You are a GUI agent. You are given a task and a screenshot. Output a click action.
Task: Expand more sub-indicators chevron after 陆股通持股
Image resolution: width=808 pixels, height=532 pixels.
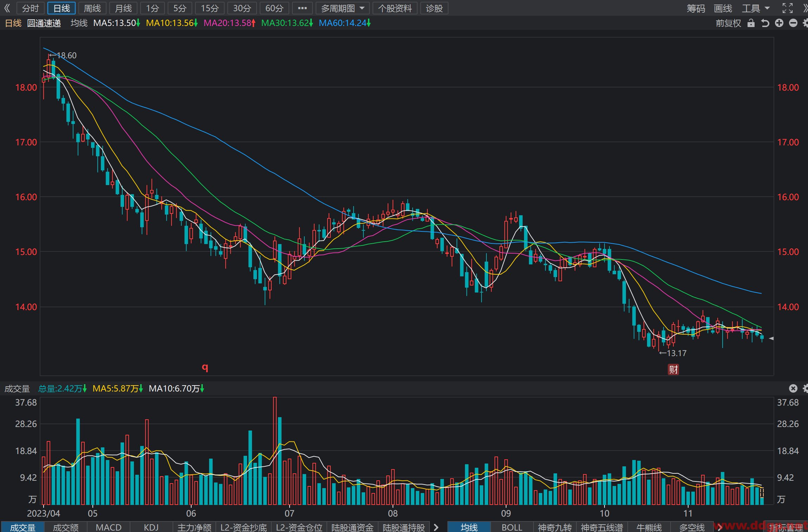point(436,527)
